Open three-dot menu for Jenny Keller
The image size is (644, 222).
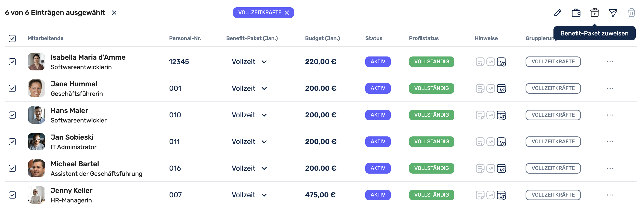tap(610, 195)
